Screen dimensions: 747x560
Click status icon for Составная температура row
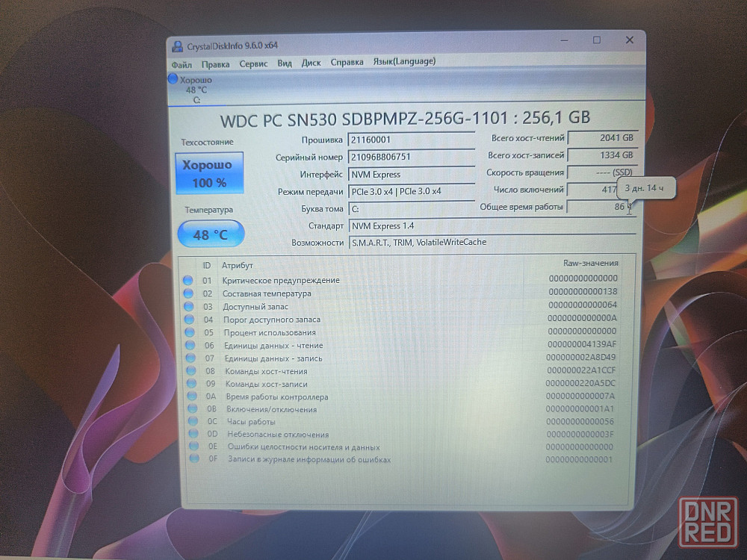(189, 293)
